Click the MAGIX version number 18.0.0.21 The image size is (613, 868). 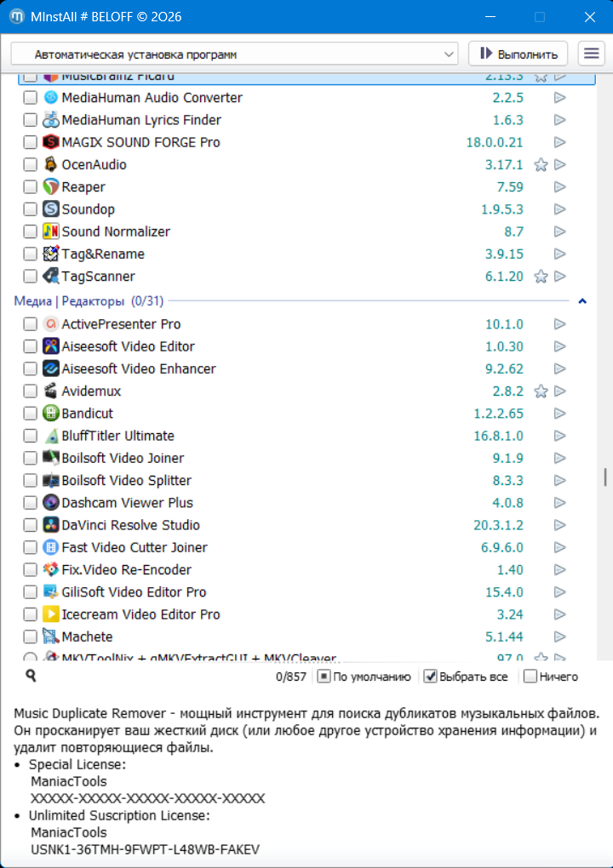coord(495,142)
